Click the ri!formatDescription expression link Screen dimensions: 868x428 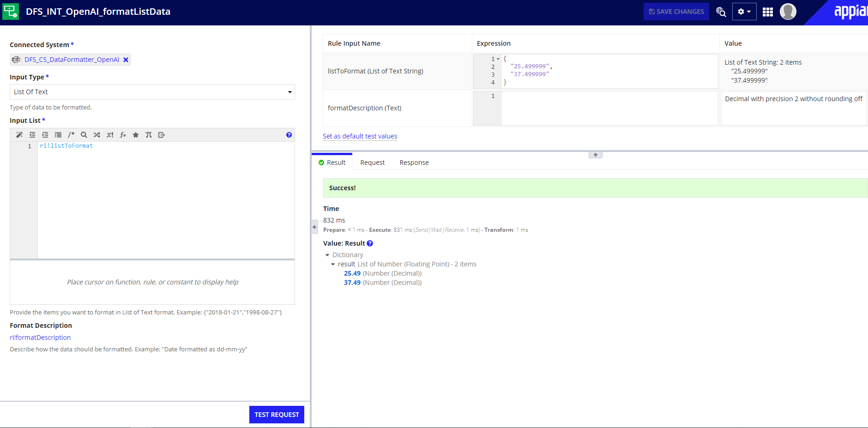pyautogui.click(x=40, y=338)
